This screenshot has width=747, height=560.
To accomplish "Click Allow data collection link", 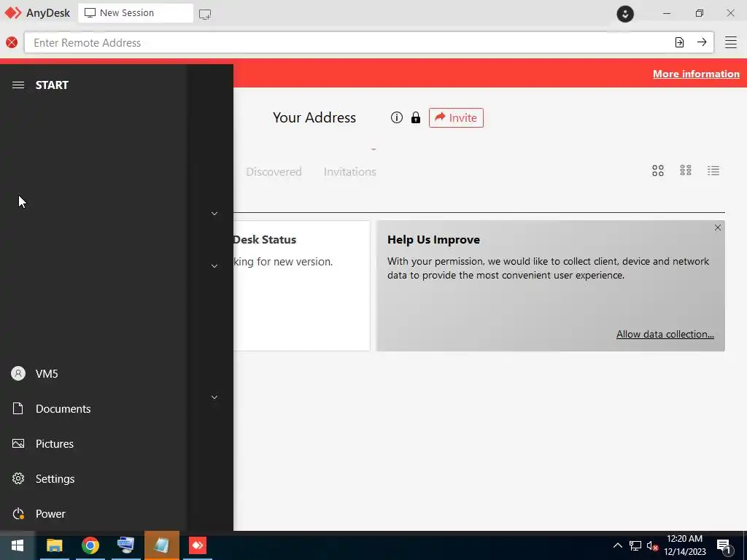I will click(x=665, y=334).
